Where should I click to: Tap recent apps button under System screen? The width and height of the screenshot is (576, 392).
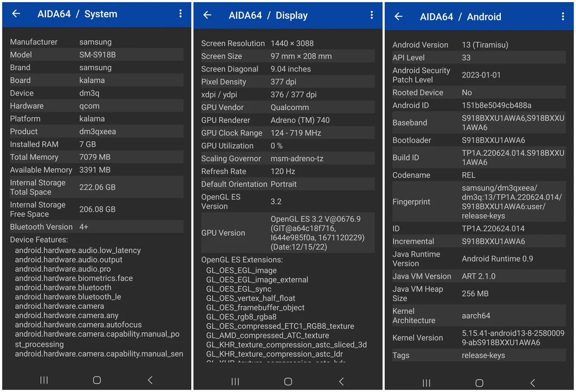point(44,381)
